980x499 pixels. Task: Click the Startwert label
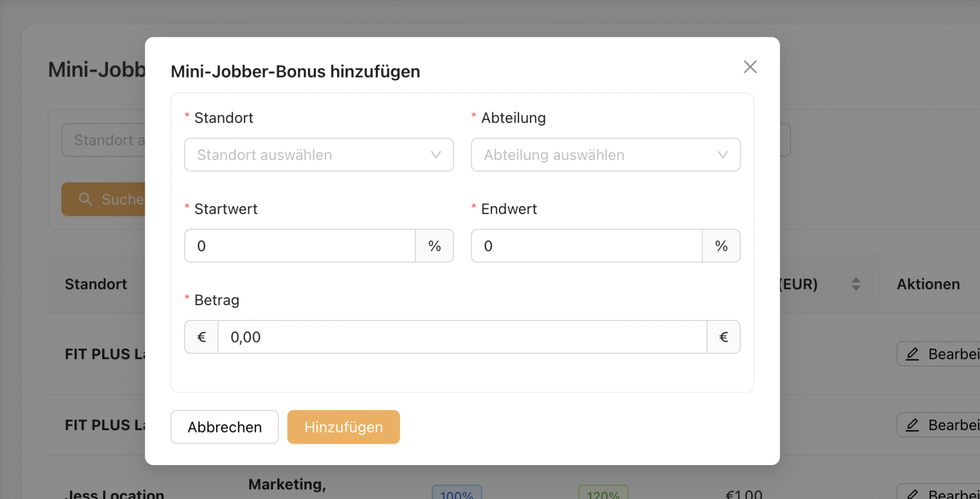click(x=226, y=209)
